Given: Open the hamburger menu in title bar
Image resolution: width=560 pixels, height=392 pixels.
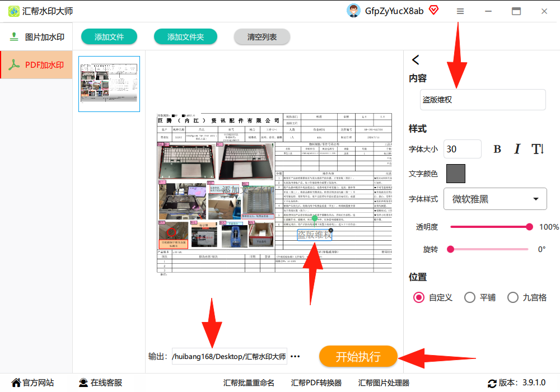Looking at the screenshot, I should click(460, 11).
